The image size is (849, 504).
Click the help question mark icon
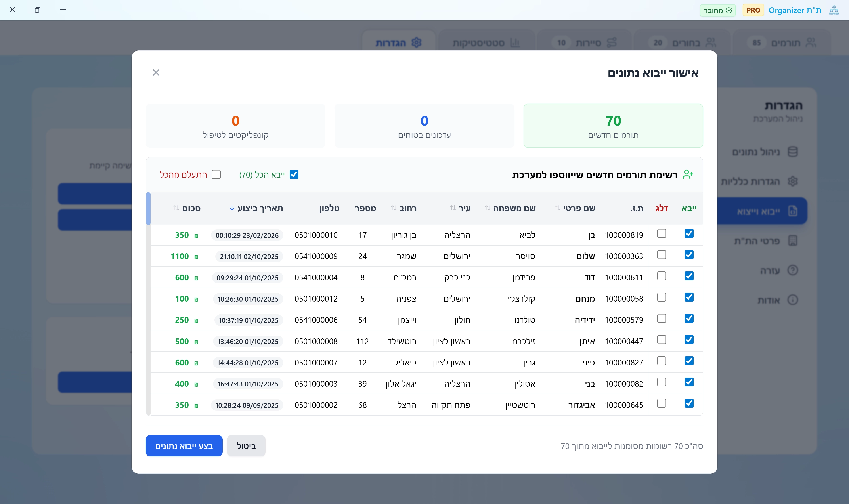[792, 270]
